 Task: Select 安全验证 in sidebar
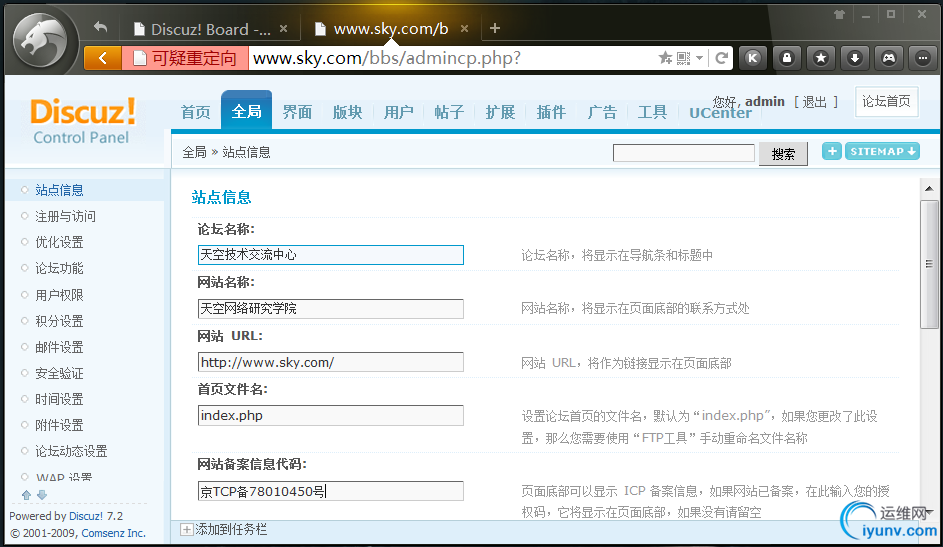[60, 373]
